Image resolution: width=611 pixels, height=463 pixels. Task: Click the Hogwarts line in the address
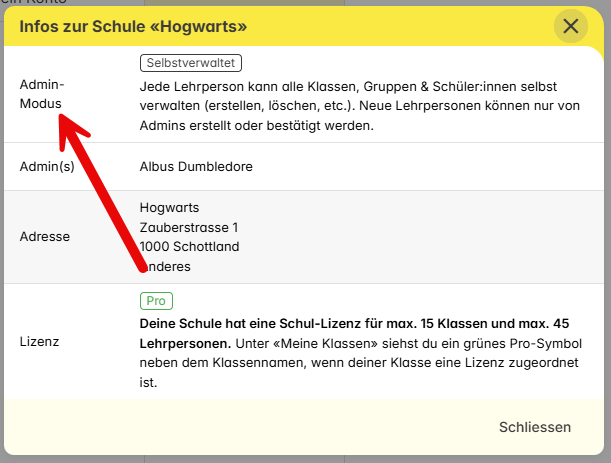click(x=169, y=208)
